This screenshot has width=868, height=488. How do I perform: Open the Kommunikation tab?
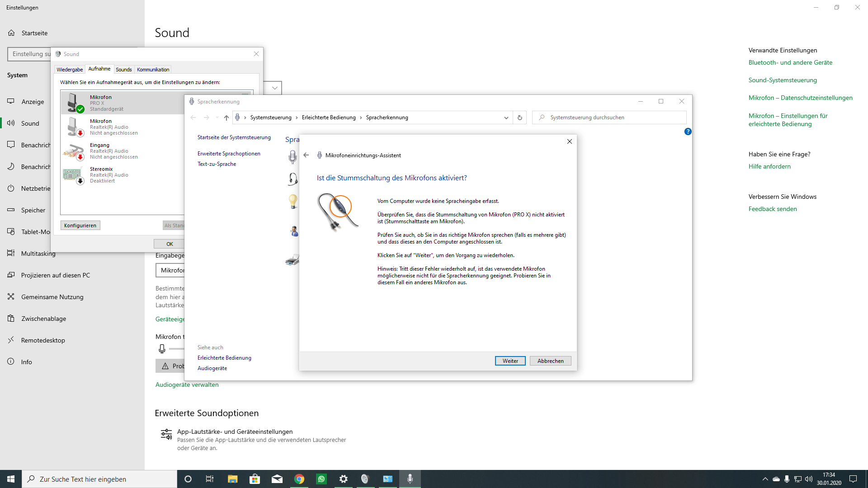click(x=153, y=70)
